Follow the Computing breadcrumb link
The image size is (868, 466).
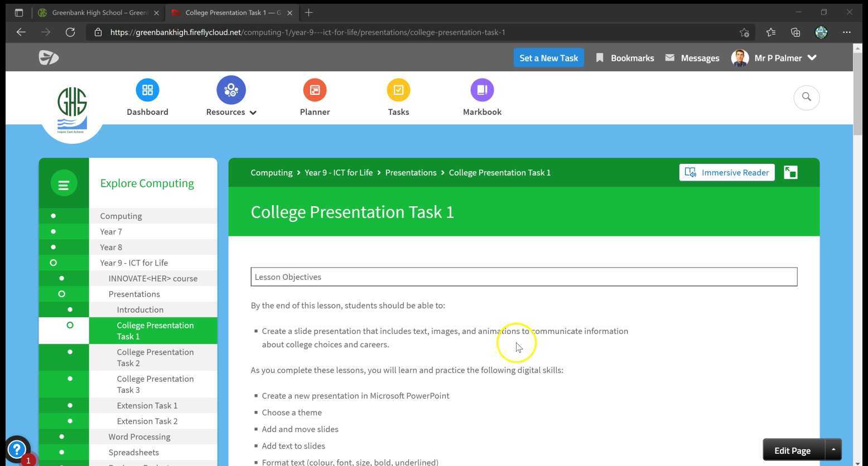271,172
